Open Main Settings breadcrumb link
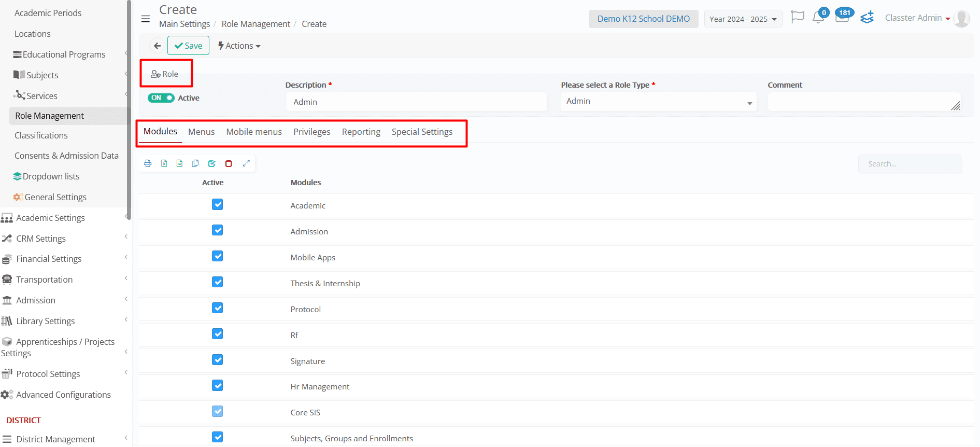 (x=184, y=24)
